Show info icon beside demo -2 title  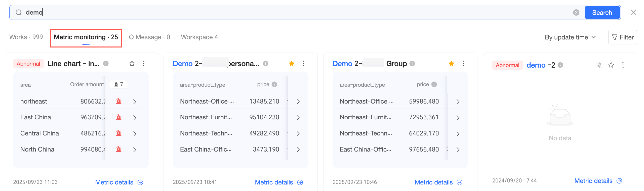click(560, 65)
